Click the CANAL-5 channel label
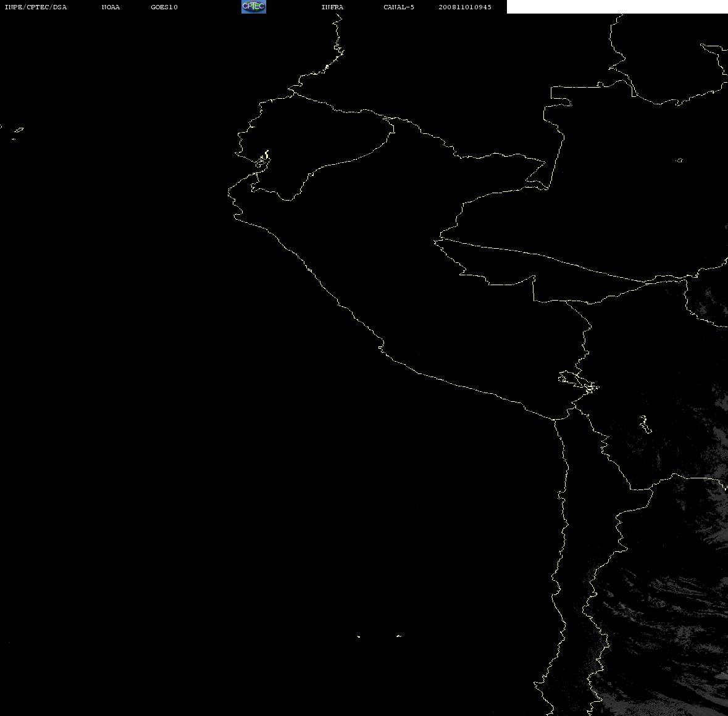This screenshot has height=716, width=728. [398, 7]
